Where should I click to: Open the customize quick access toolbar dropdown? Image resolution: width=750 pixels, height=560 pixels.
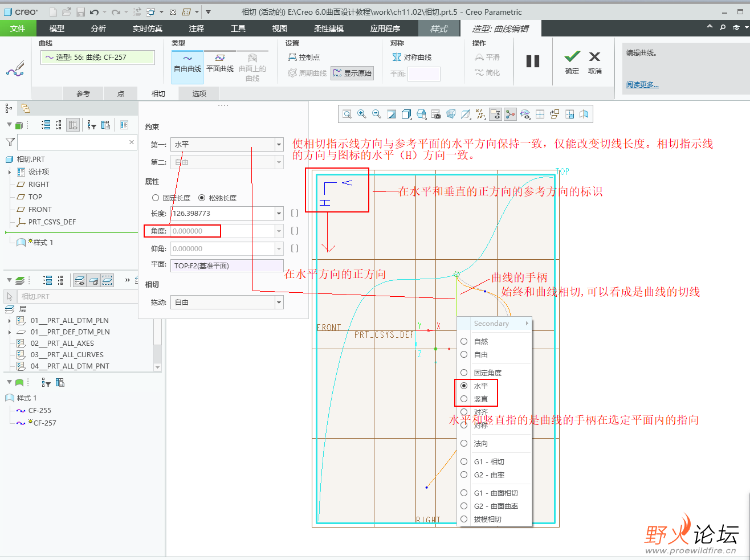(x=208, y=12)
